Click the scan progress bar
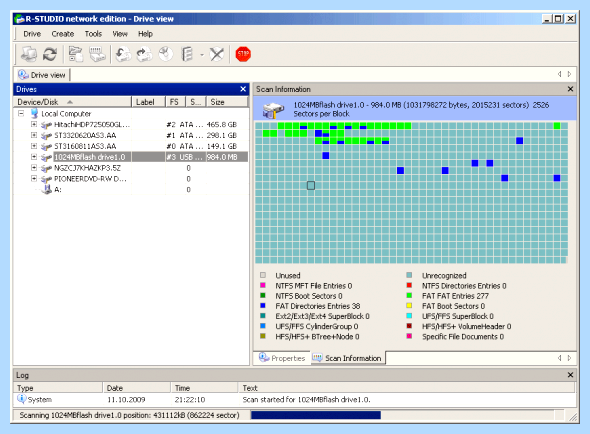This screenshot has height=434, width=590. (x=402, y=415)
